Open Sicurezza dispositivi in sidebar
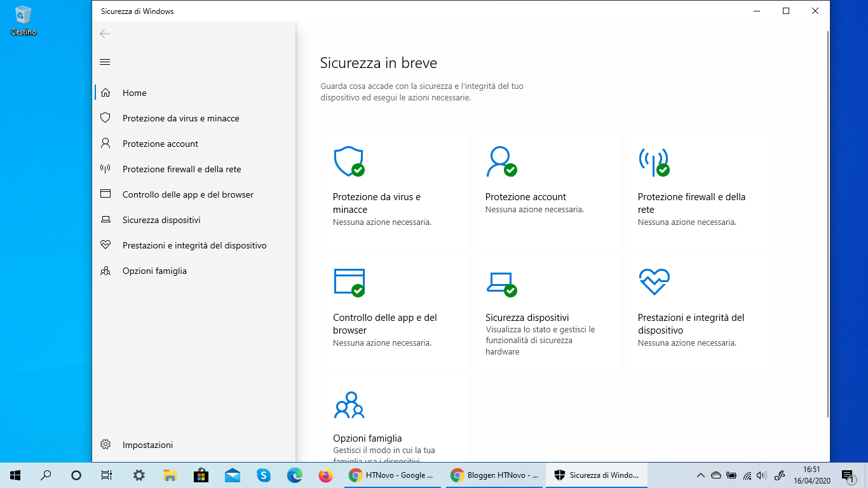 coord(194,220)
